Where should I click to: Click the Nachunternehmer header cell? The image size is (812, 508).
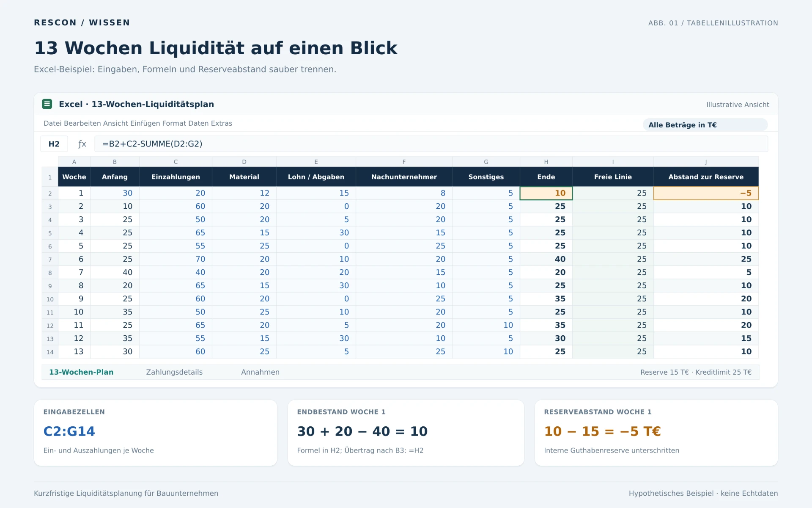tap(404, 177)
